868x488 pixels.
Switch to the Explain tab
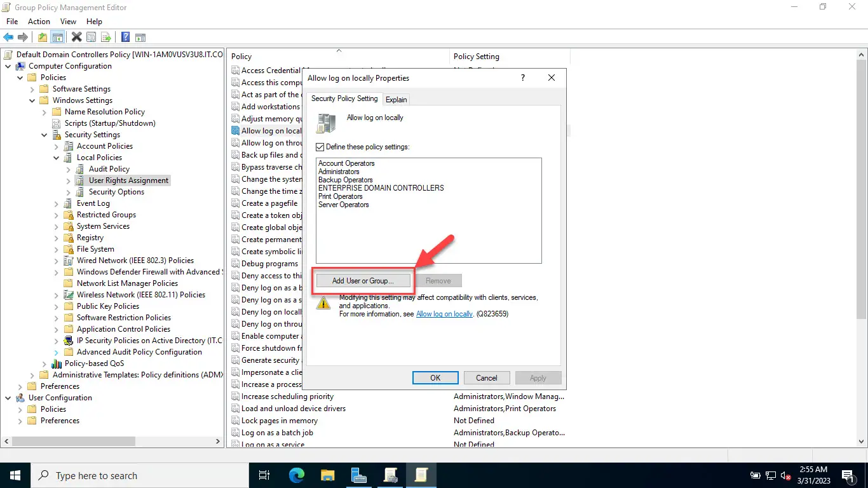(x=397, y=100)
